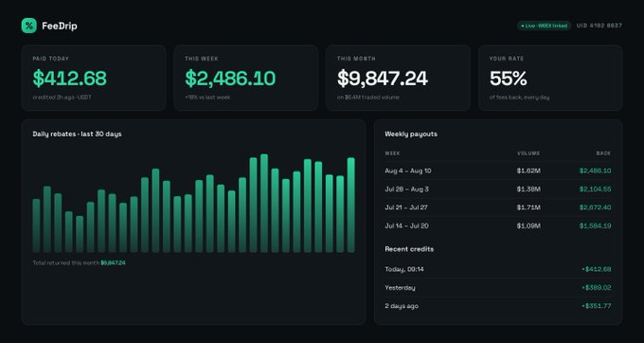Viewport: 644px width, 343px height.
Task: Click the '+18% vs last week' note
Action: click(x=207, y=98)
